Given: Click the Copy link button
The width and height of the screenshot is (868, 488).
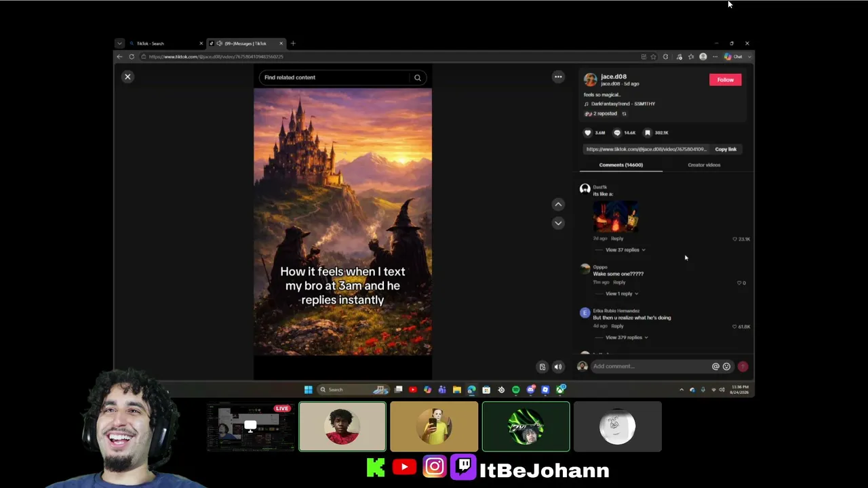Looking at the screenshot, I should pyautogui.click(x=726, y=149).
